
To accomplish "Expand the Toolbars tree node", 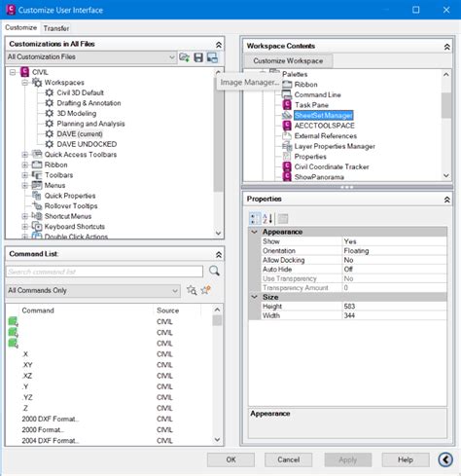I will tap(25, 175).
